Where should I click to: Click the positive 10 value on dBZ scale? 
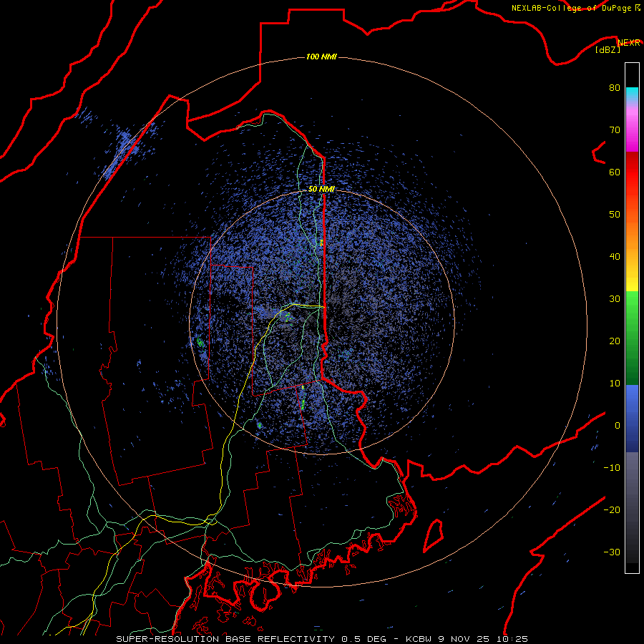coord(615,384)
